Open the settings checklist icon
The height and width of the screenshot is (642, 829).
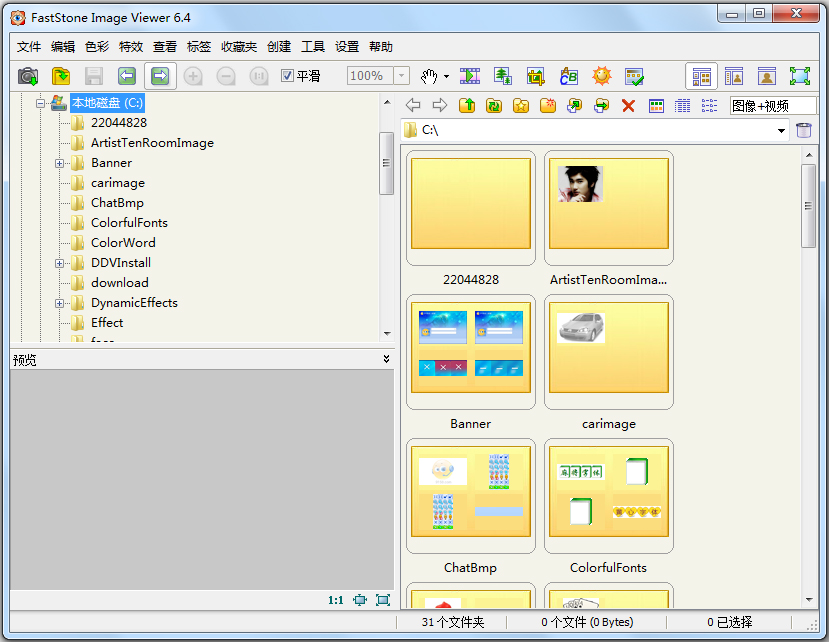tap(634, 76)
